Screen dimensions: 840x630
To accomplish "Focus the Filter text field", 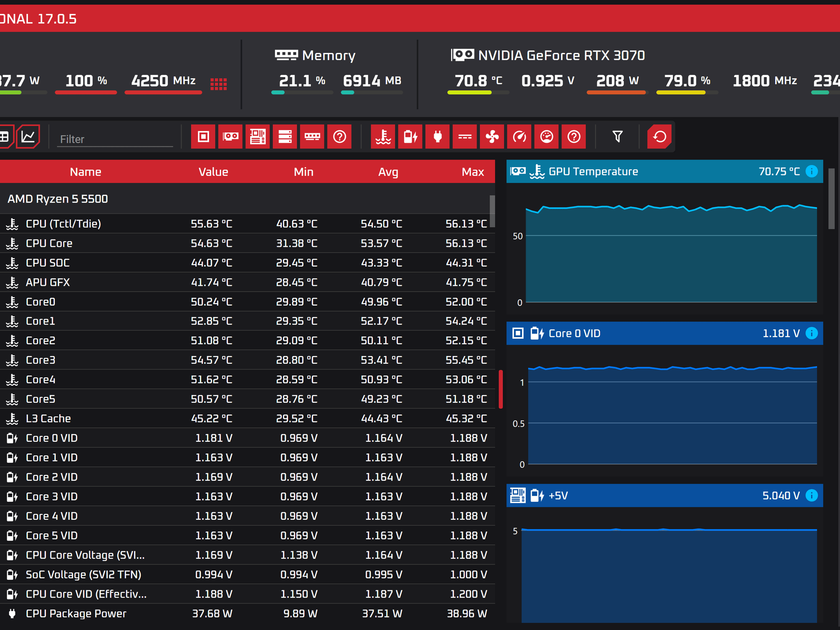I will click(x=115, y=139).
